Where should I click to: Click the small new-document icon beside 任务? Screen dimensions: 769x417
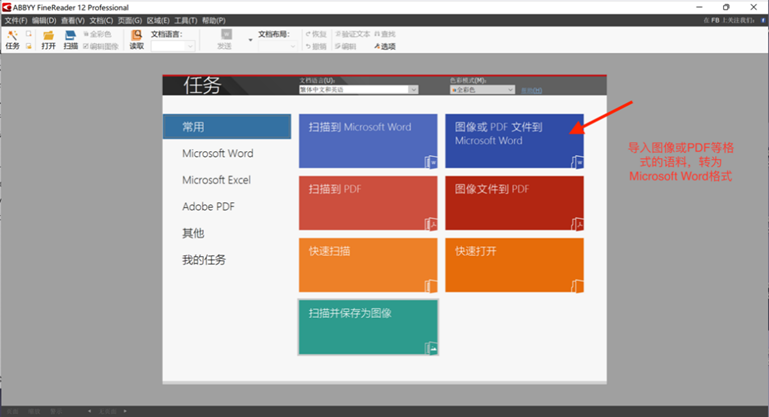[28, 34]
